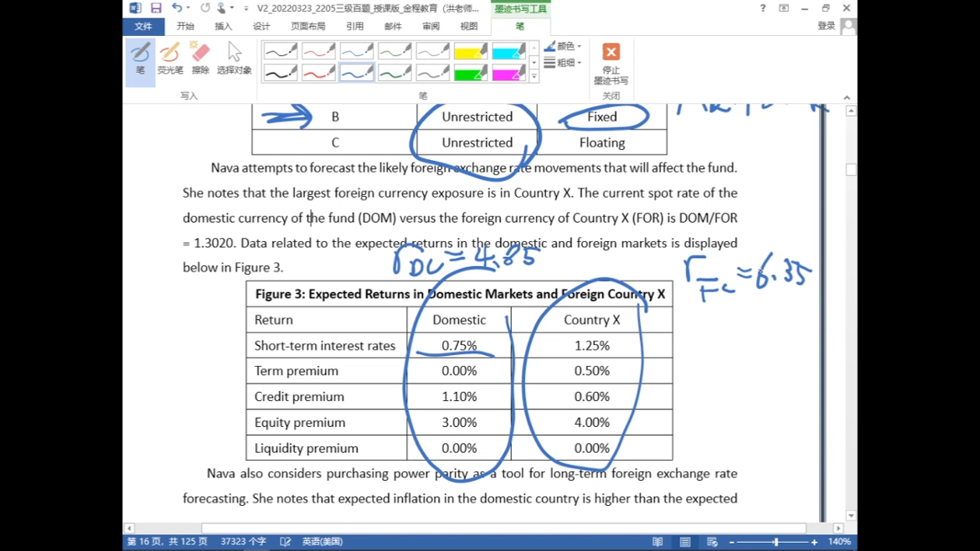The width and height of the screenshot is (980, 551).
Task: Open the 引用 References tab
Action: (x=354, y=26)
